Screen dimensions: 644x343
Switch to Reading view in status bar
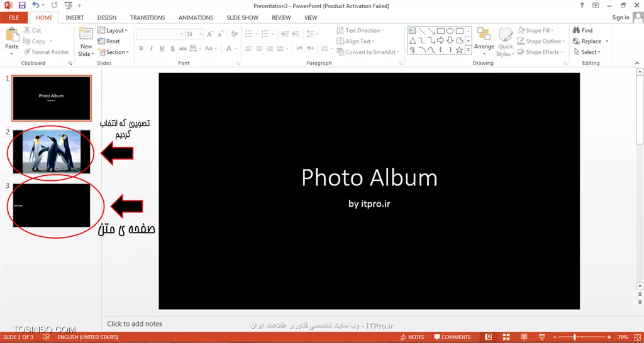point(523,337)
